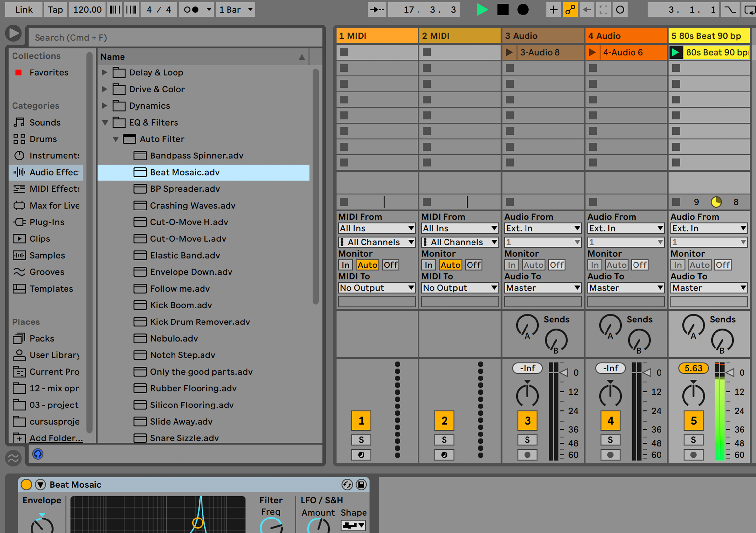Toggle Beat Mosaic device activator
Image resolution: width=756 pixels, height=533 pixels.
[26, 485]
